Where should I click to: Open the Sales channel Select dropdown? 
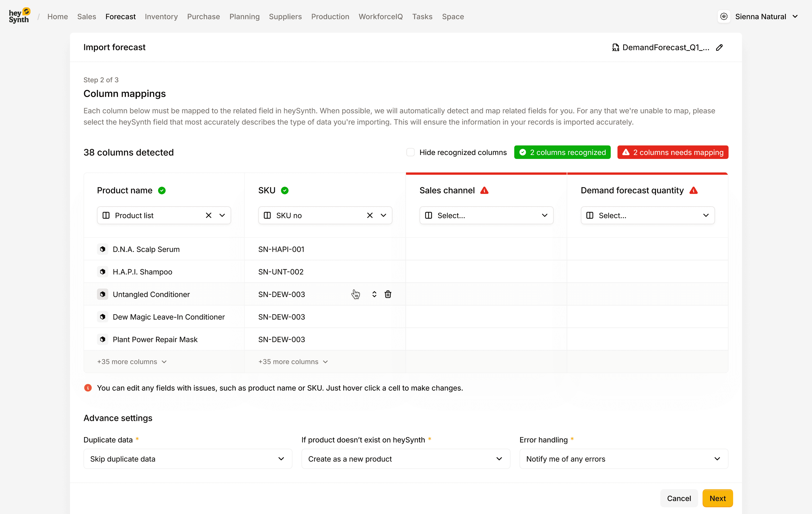486,215
